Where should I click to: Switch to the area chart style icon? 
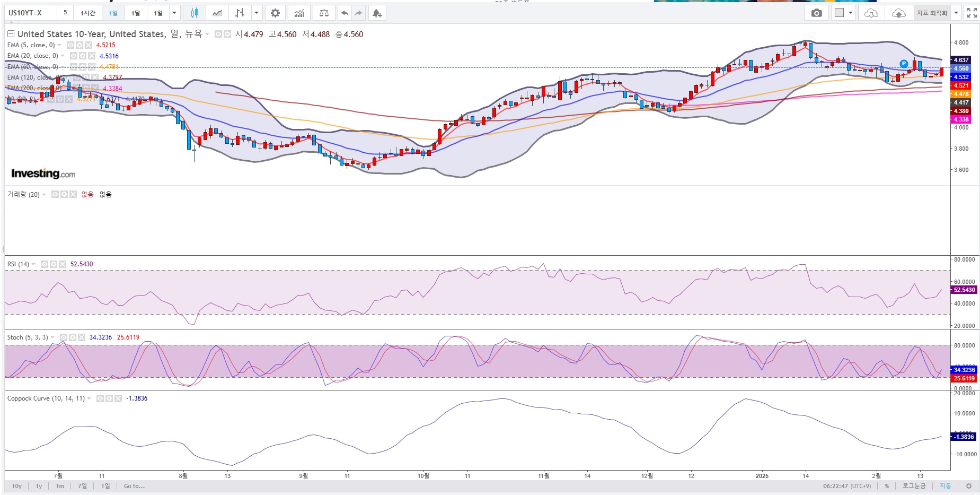coord(217,13)
